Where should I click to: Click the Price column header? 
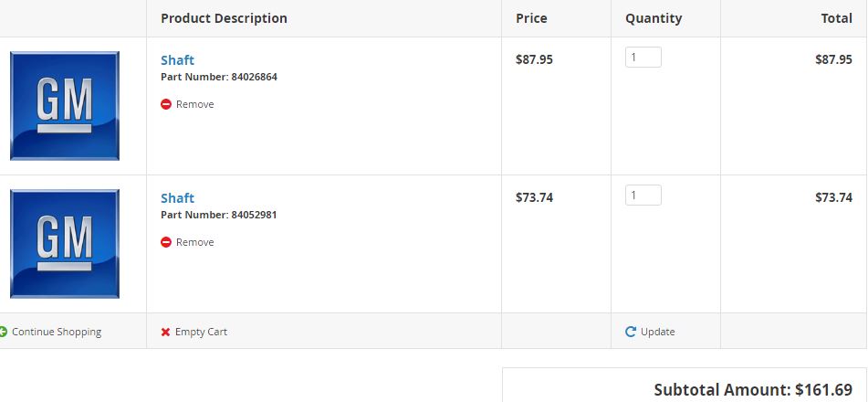click(531, 18)
